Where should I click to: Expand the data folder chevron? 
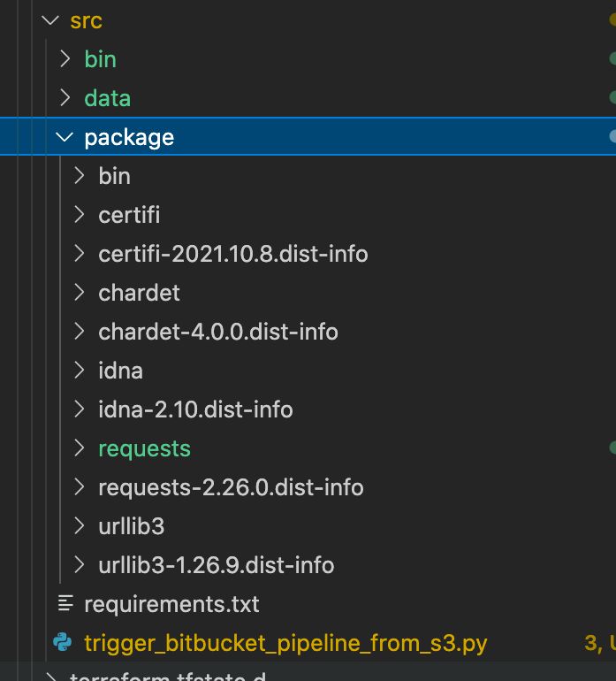coord(65,98)
